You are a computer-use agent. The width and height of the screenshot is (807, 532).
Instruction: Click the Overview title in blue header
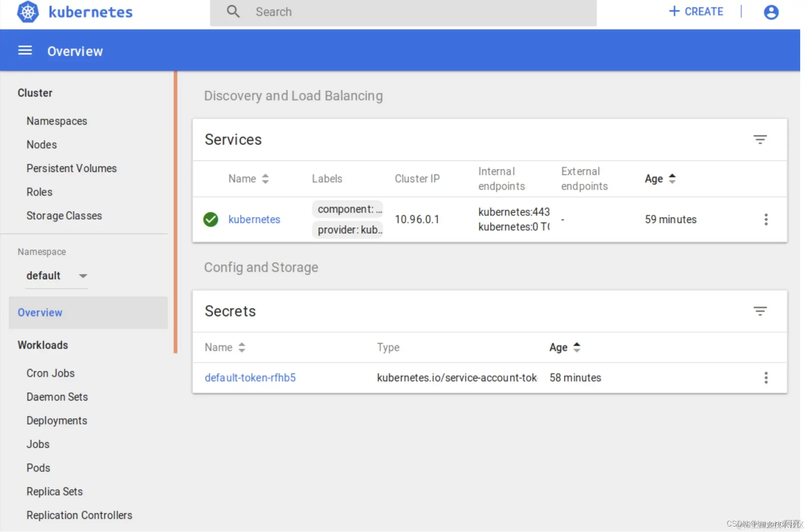pyautogui.click(x=75, y=51)
